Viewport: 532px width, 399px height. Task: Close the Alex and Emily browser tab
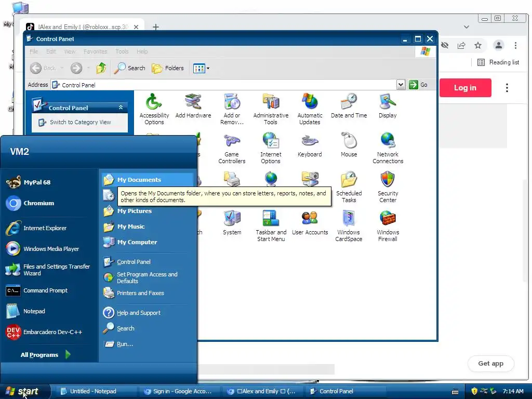click(136, 27)
